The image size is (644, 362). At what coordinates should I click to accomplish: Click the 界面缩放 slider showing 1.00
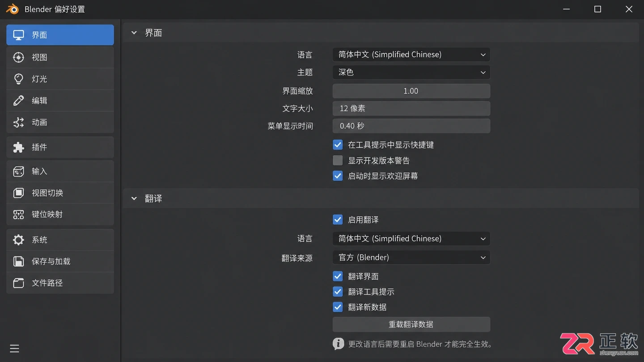click(x=411, y=91)
